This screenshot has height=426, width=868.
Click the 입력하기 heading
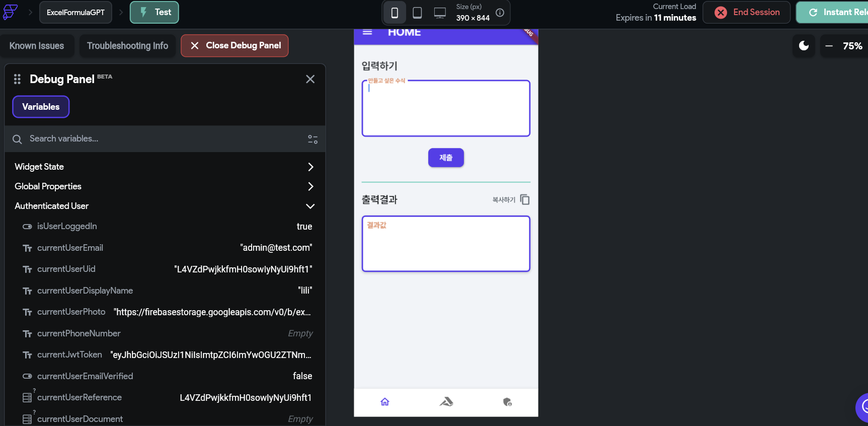click(x=379, y=66)
